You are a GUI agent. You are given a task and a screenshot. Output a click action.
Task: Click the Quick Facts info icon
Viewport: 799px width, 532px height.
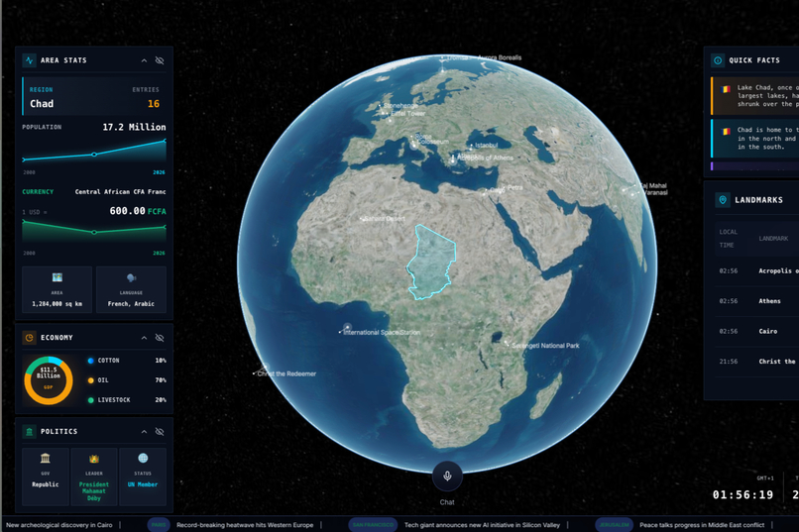tap(718, 60)
